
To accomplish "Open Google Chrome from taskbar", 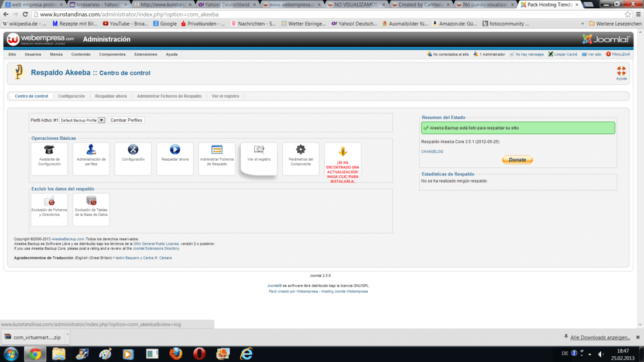I will tap(35, 354).
